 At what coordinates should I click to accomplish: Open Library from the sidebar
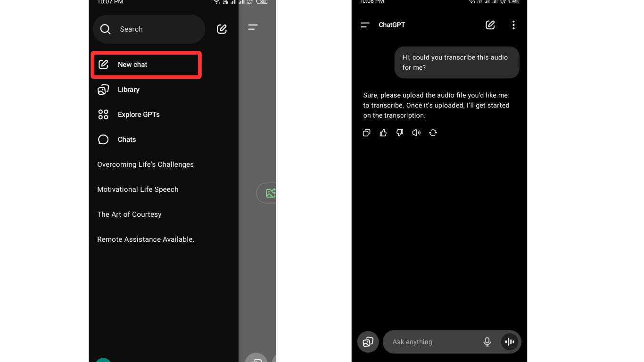click(128, 90)
